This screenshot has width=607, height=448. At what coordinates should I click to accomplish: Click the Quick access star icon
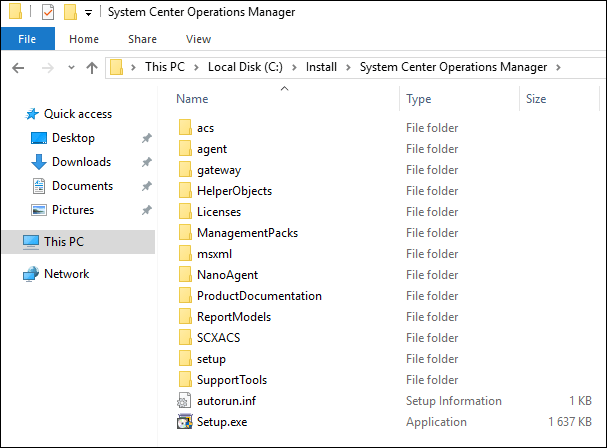32,114
